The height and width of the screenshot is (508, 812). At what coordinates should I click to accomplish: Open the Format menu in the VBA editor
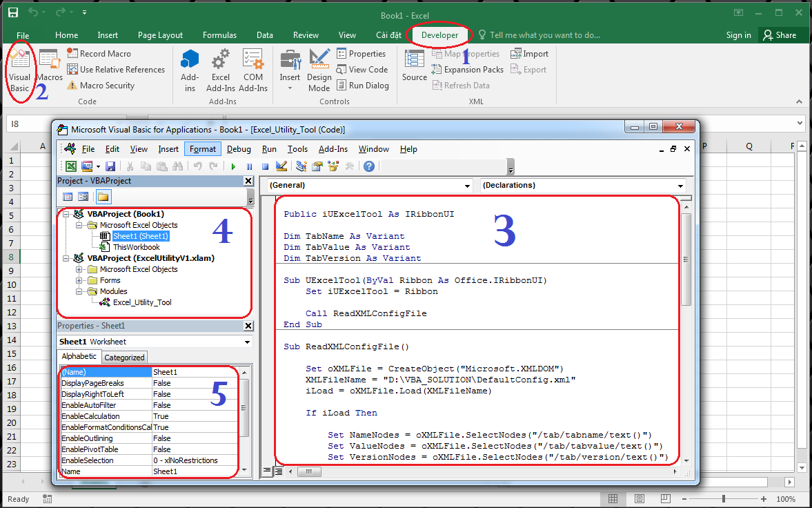202,148
